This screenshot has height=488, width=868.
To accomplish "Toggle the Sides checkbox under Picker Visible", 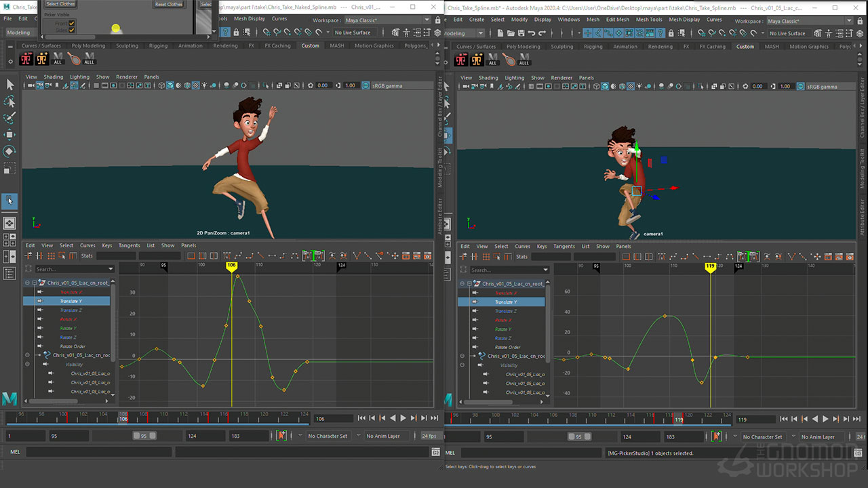I will click(x=72, y=30).
